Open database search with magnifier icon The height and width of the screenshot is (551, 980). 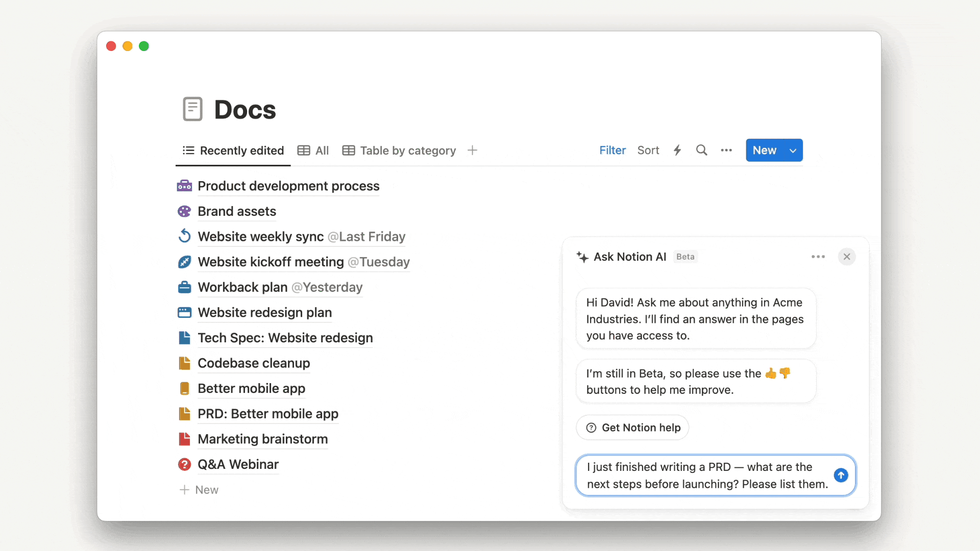pyautogui.click(x=702, y=151)
